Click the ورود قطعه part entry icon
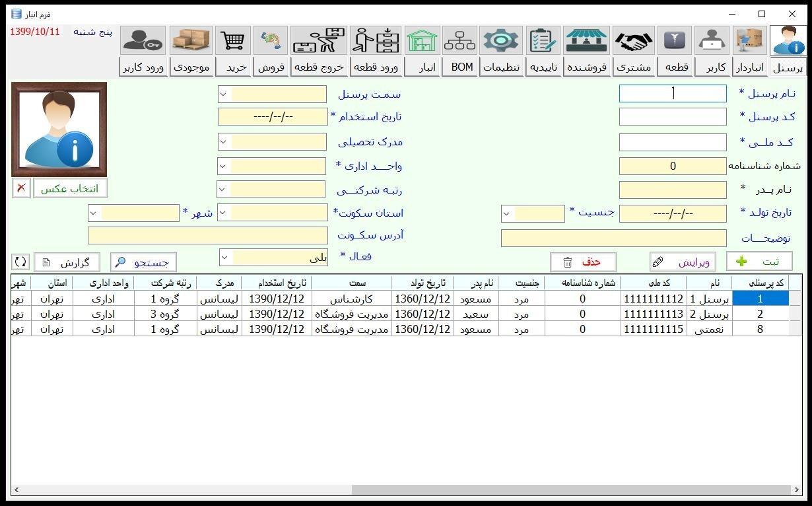The height and width of the screenshot is (506, 812). pos(376,41)
